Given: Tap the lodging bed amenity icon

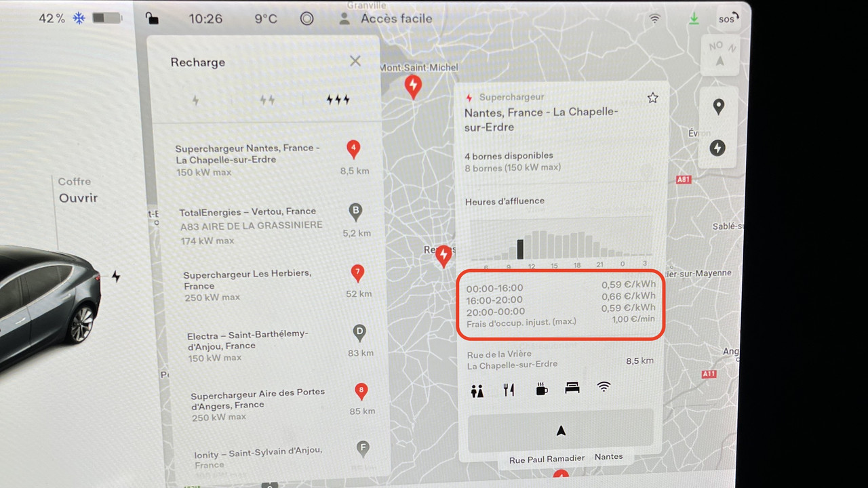Looking at the screenshot, I should [x=572, y=388].
